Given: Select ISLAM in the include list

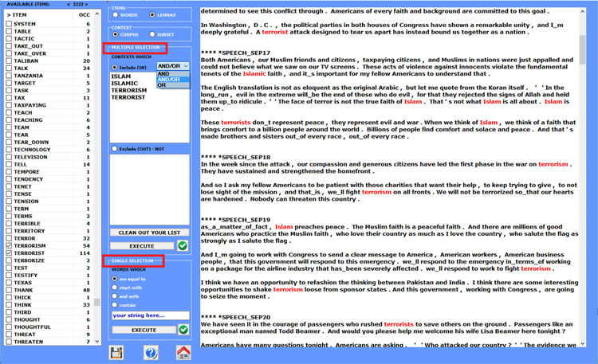Looking at the screenshot, I should click(121, 76).
